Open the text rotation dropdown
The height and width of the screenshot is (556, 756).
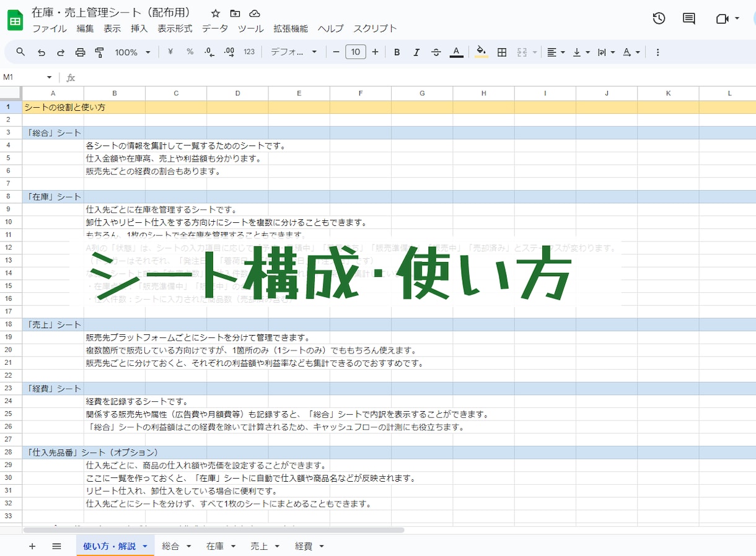pyautogui.click(x=631, y=52)
